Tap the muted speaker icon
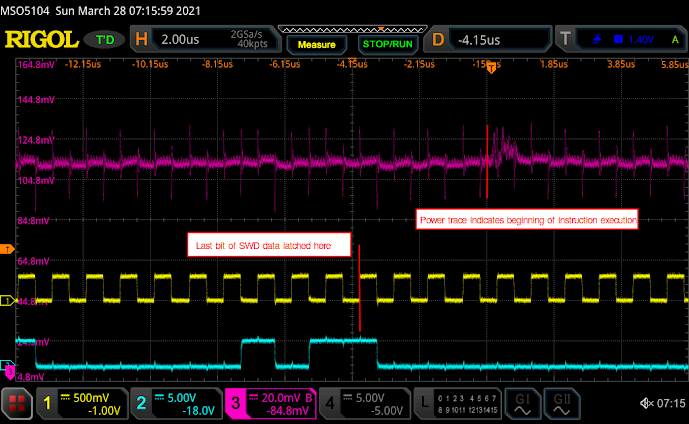 click(647, 403)
